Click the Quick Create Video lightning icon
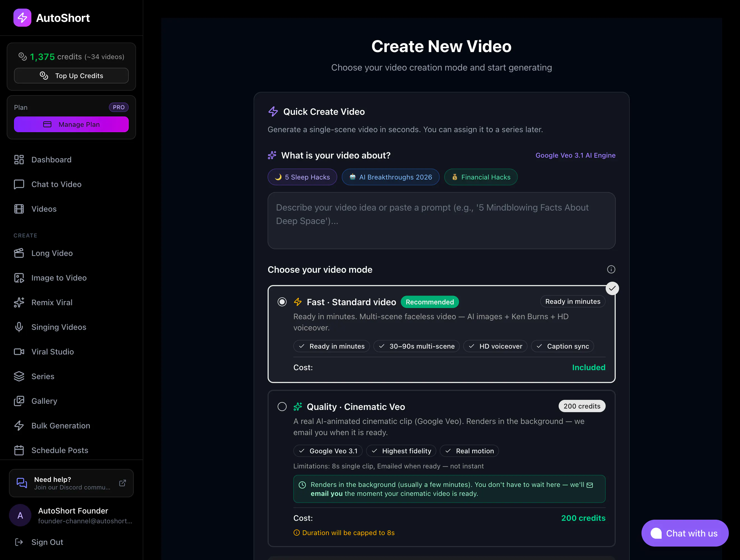 (x=273, y=111)
